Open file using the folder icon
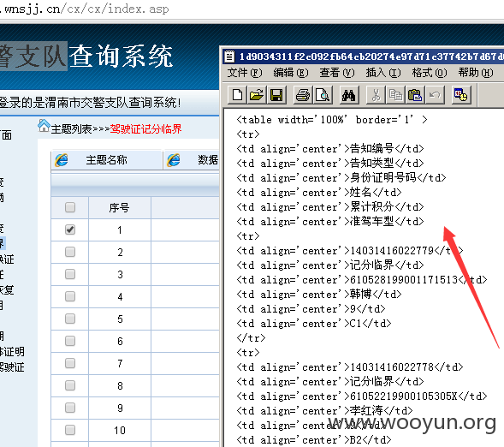The image size is (504, 447). click(x=257, y=95)
